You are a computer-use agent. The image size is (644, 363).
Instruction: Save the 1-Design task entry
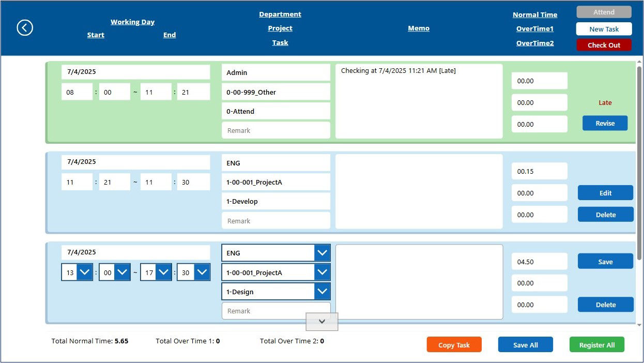[605, 262]
